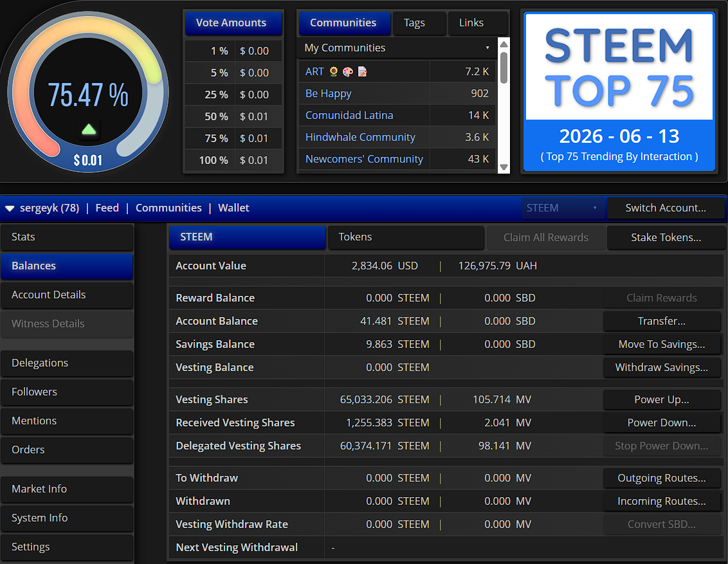
Task: Open the Stats section
Action: pyautogui.click(x=67, y=237)
